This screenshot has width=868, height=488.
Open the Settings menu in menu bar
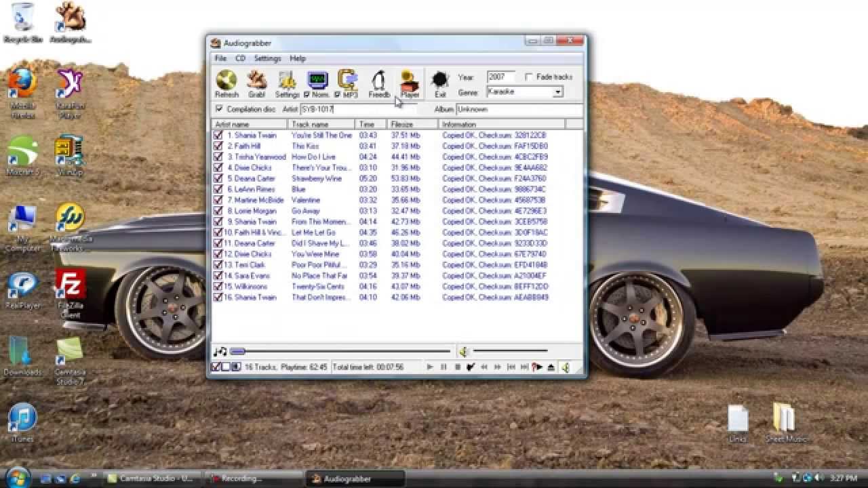267,59
